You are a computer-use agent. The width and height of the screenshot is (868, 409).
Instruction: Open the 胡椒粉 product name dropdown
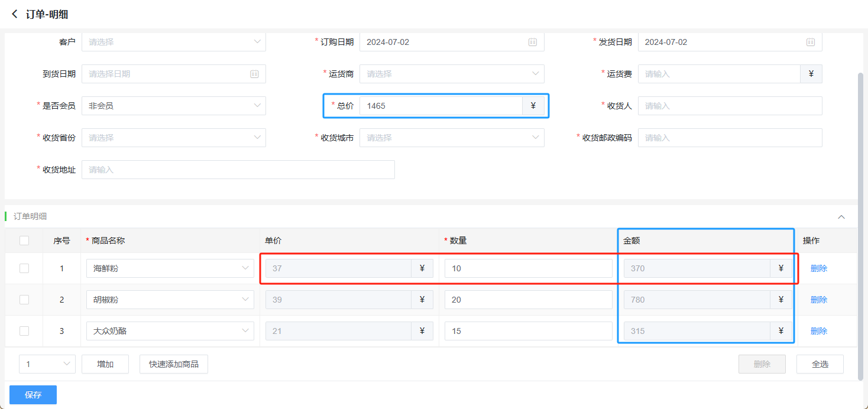tap(170, 300)
